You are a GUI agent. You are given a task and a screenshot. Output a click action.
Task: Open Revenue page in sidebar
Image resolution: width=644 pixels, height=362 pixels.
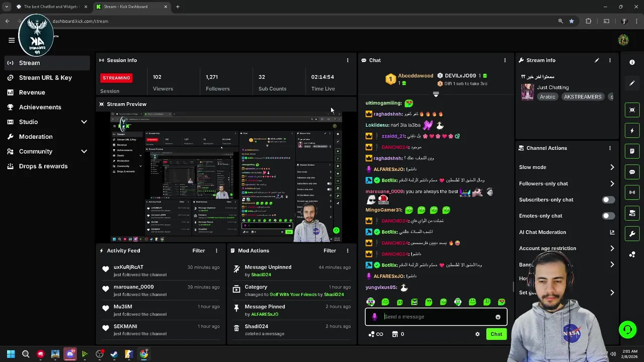(47, 93)
